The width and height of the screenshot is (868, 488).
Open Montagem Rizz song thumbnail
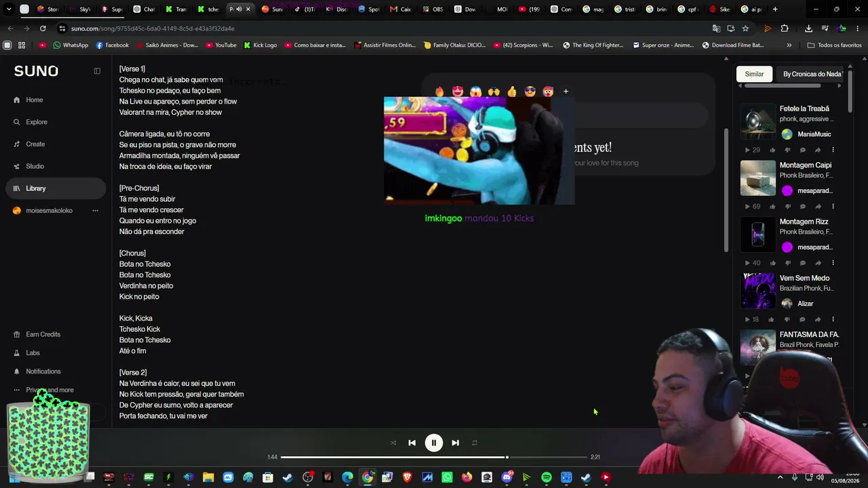coord(757,235)
